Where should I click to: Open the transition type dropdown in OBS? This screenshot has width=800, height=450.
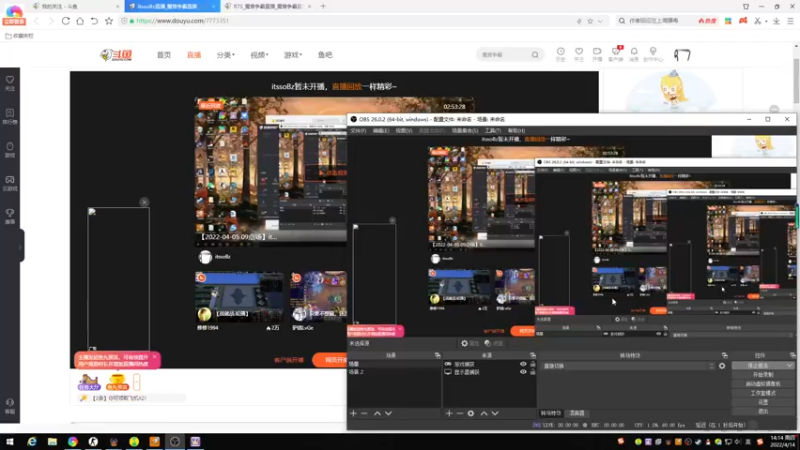[627, 366]
